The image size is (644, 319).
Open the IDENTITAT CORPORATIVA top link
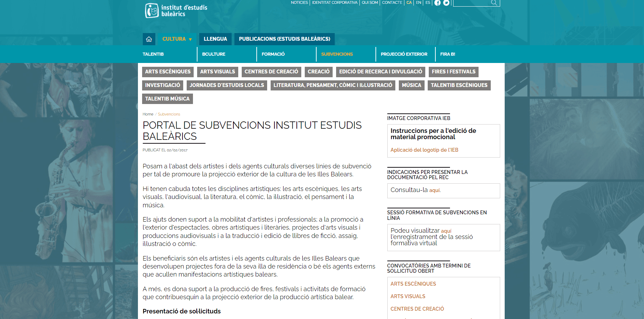click(x=335, y=2)
